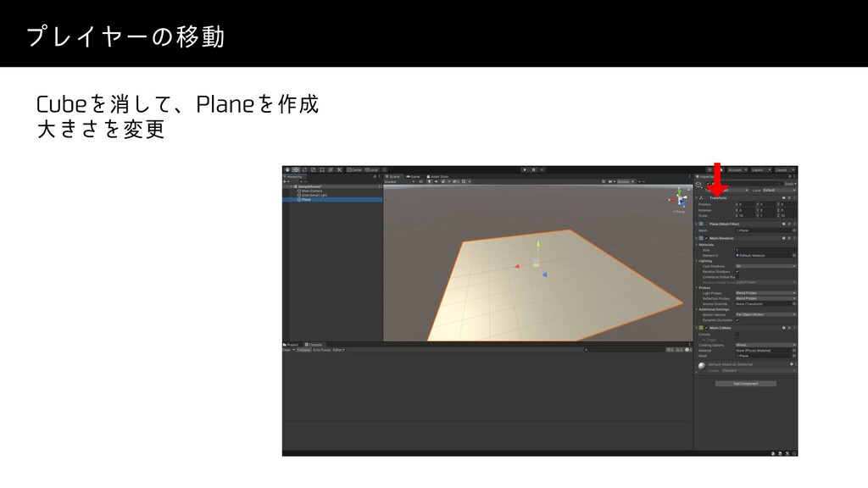Open the Reflection Probes dropdown
Screen dimensions: 868x488
click(x=765, y=299)
